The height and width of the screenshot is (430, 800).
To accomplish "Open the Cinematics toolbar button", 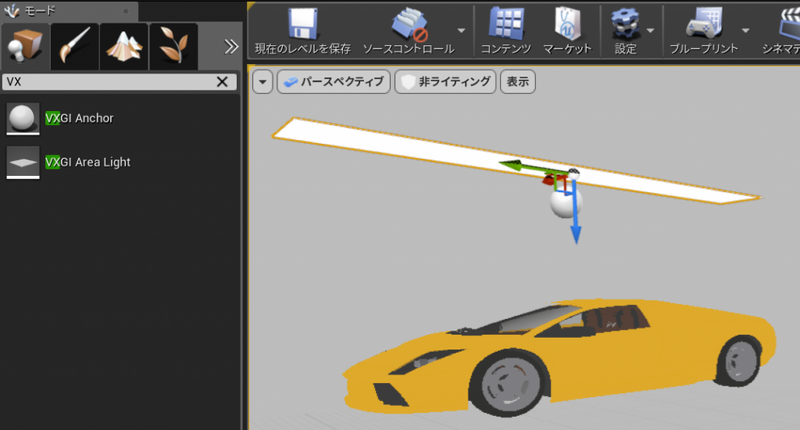I will 781,31.
